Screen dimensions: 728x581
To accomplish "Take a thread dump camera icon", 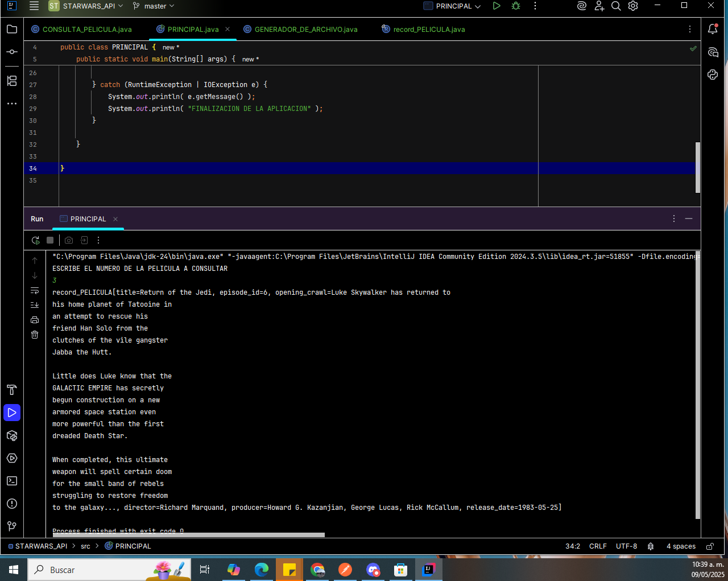I will (x=69, y=240).
